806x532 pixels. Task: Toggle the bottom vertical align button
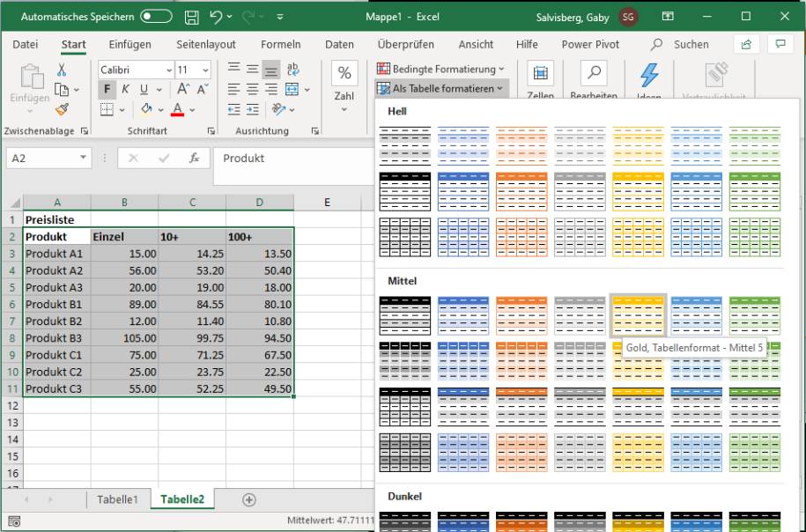[x=273, y=70]
